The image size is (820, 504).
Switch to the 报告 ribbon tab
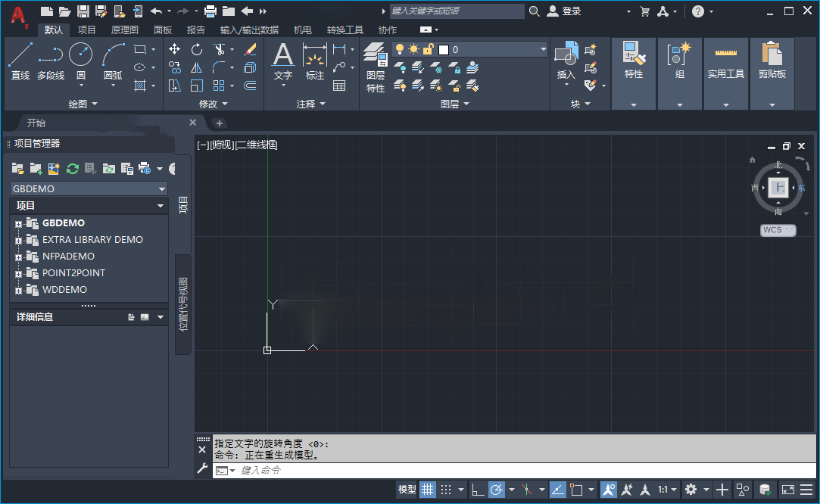tap(196, 30)
